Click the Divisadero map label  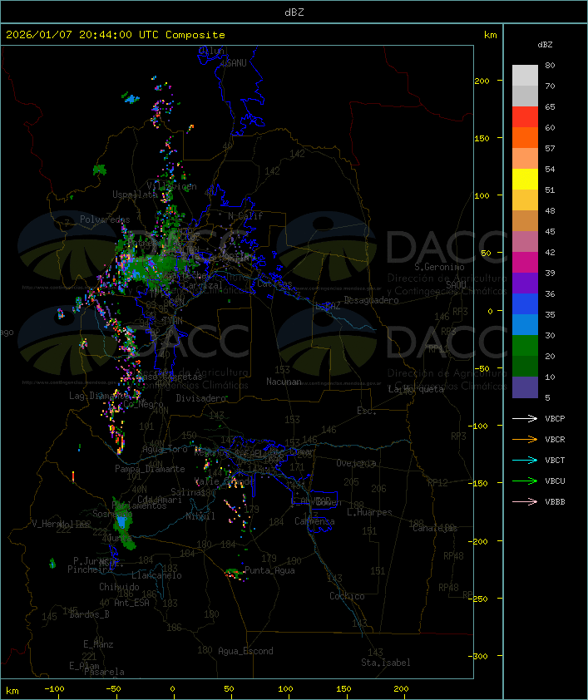click(x=201, y=398)
